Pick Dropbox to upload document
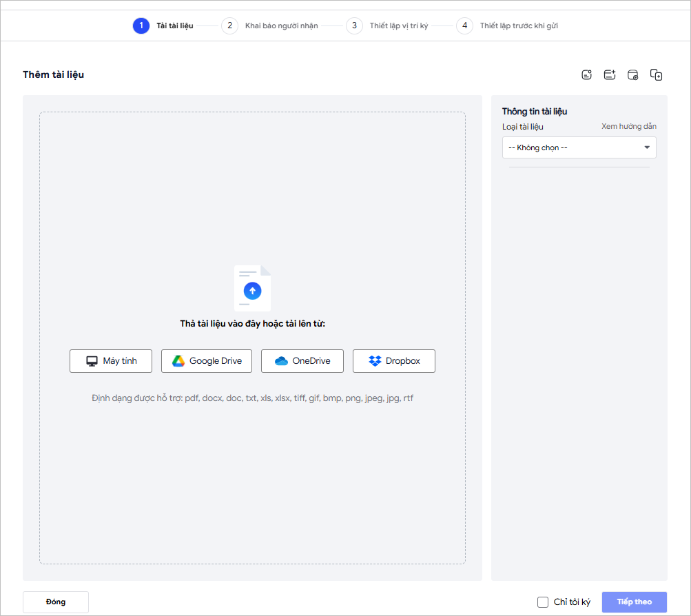The image size is (691, 616). click(x=393, y=361)
